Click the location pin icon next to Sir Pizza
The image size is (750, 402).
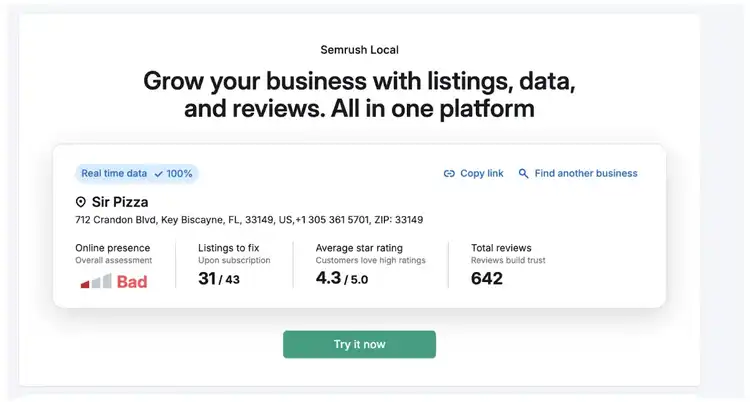click(x=80, y=202)
